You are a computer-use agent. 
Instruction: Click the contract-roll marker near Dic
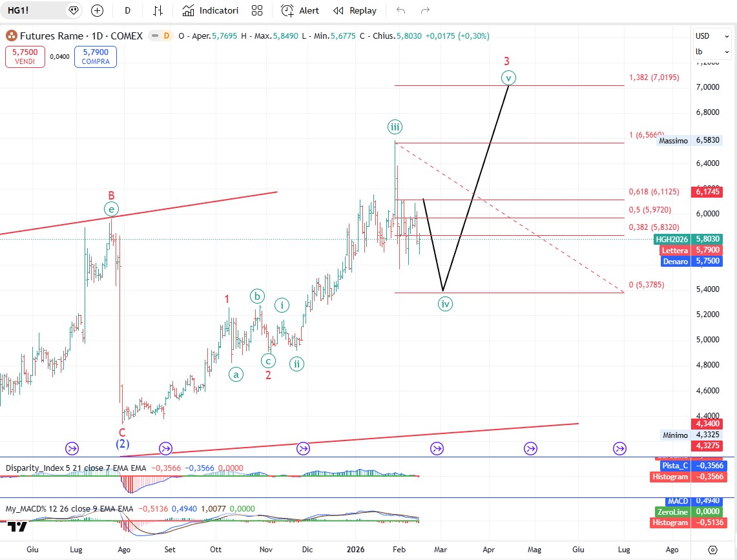point(303,448)
